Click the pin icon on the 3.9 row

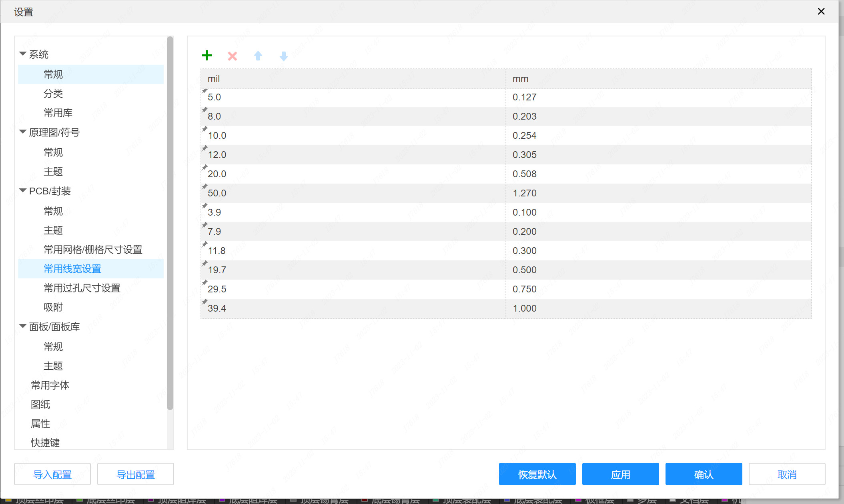pos(204,206)
